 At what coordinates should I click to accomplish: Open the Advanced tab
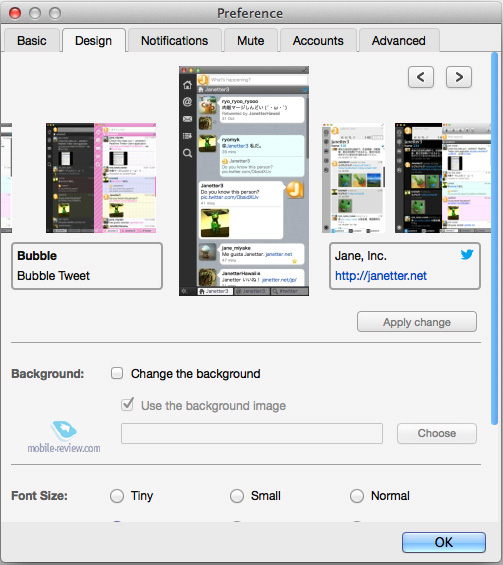[399, 41]
